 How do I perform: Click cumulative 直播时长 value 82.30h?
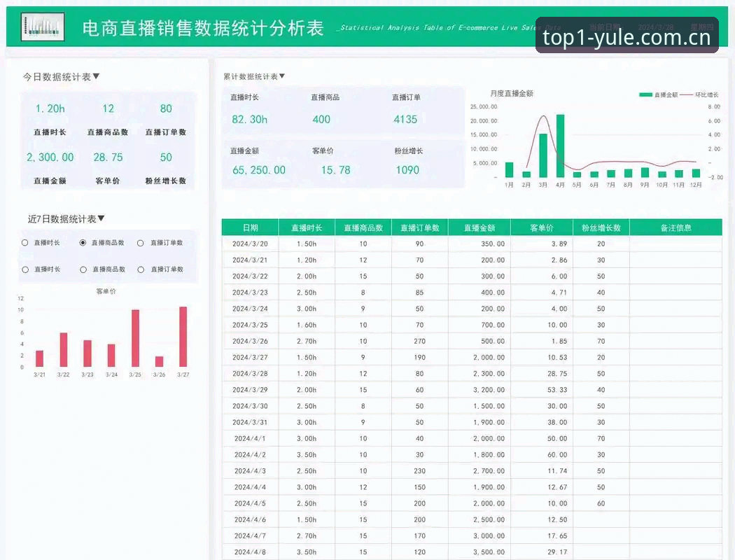click(x=249, y=120)
